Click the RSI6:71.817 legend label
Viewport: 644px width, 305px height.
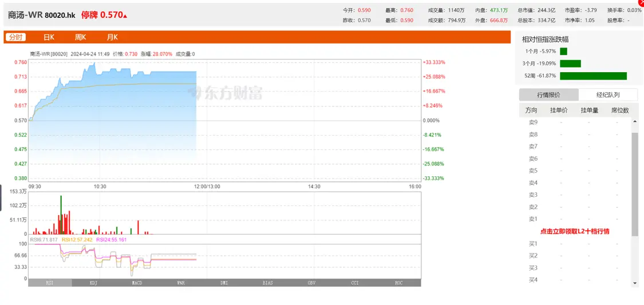45,239
